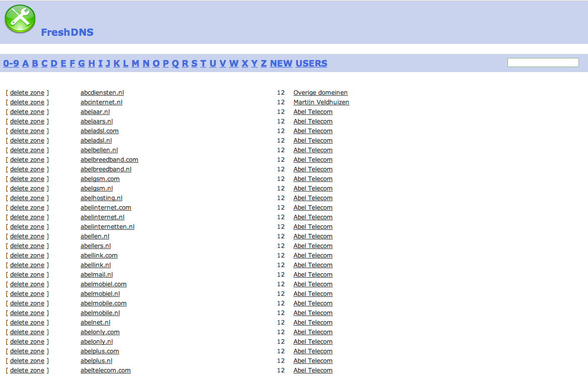
Task: Open owner Overige domeinen
Action: tap(320, 93)
